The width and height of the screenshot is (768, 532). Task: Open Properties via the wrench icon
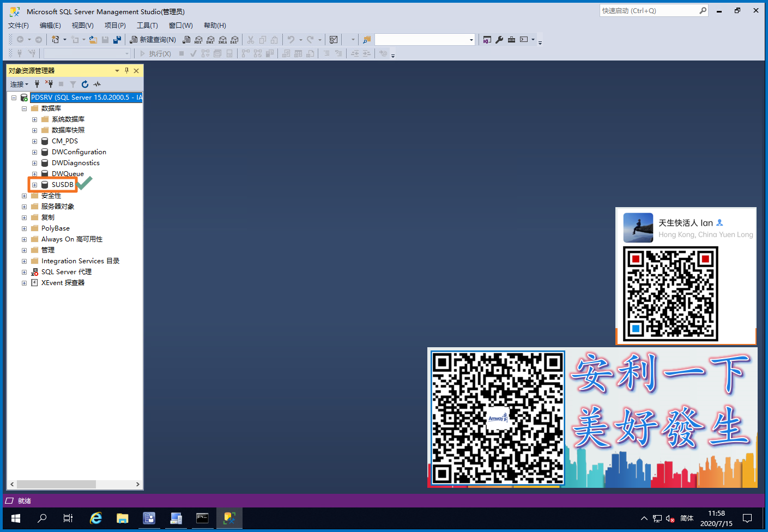point(499,39)
